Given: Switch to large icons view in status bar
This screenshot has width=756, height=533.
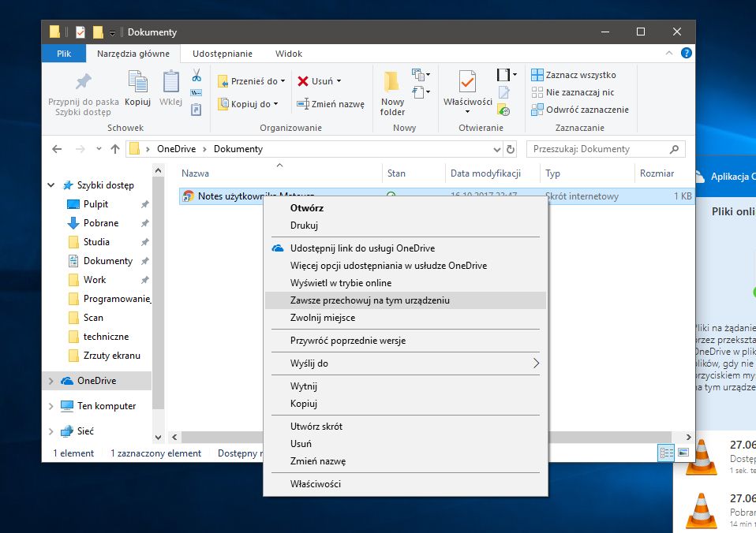Looking at the screenshot, I should click(683, 453).
